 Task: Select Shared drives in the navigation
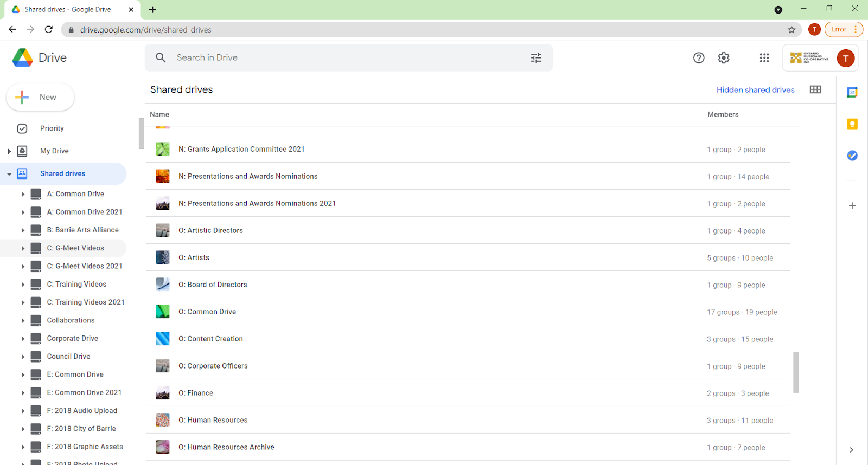tap(63, 174)
